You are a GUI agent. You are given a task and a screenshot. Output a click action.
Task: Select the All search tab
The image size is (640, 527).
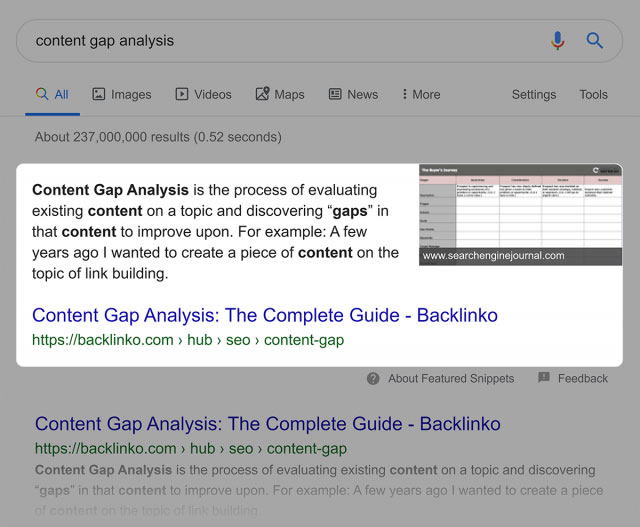[52, 95]
